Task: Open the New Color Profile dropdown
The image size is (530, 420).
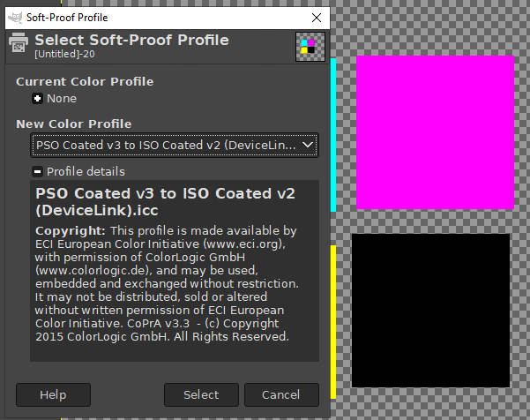Action: pos(175,145)
